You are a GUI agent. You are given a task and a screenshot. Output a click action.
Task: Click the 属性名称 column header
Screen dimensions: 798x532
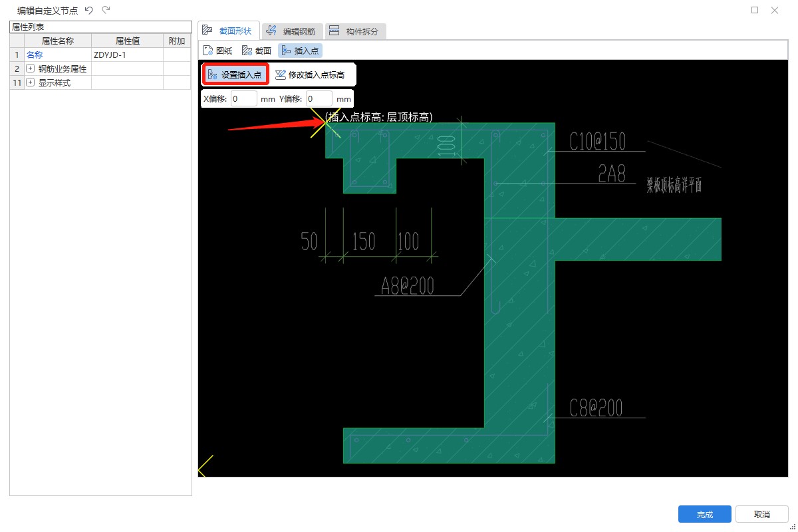click(58, 41)
